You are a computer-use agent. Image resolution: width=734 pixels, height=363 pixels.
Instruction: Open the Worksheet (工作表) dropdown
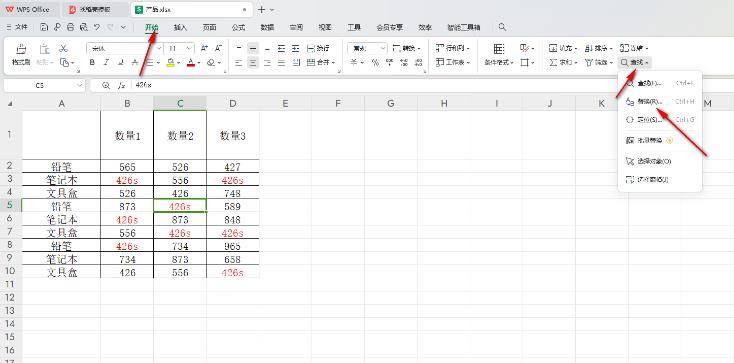pyautogui.click(x=453, y=62)
